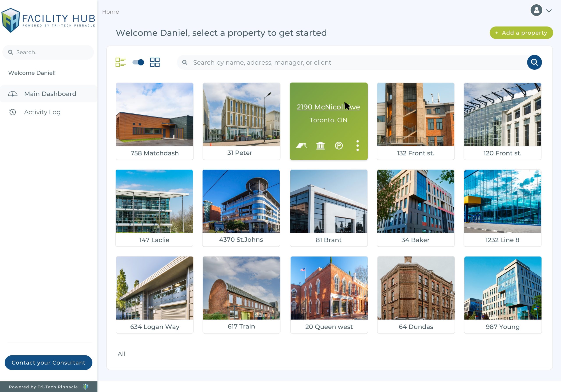
Task: Open the 120 Front st. property thumbnail
Action: [502, 114]
